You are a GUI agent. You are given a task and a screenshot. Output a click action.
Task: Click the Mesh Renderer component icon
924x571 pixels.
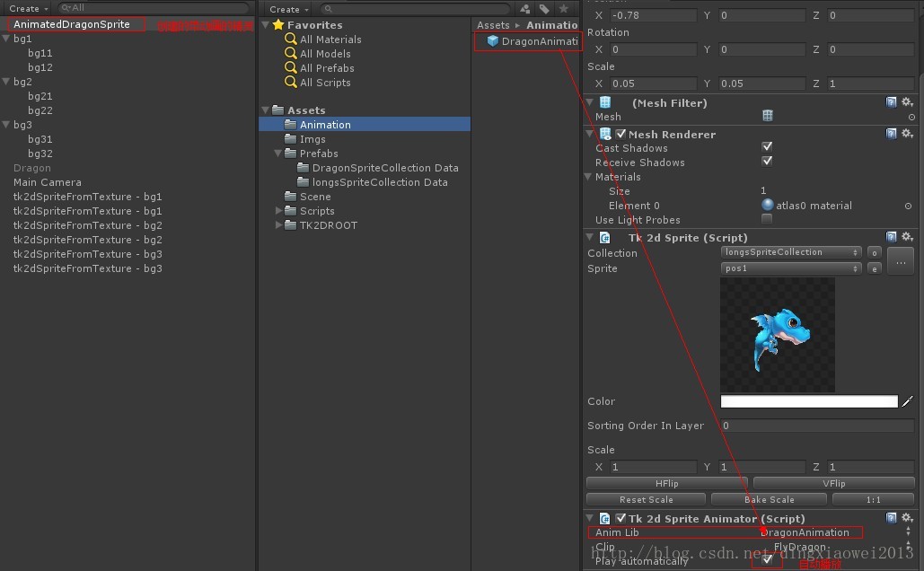point(605,134)
